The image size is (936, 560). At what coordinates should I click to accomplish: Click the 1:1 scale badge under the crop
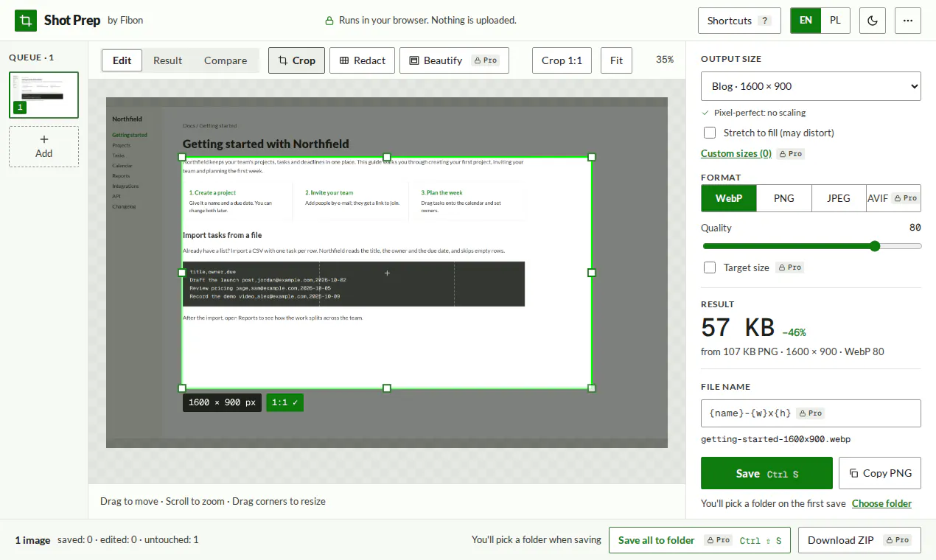pos(284,403)
